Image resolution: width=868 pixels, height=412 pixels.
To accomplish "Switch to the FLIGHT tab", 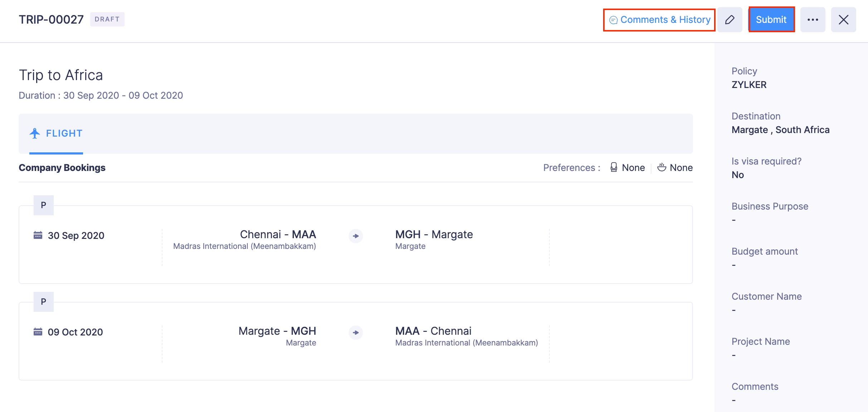I will (x=64, y=133).
